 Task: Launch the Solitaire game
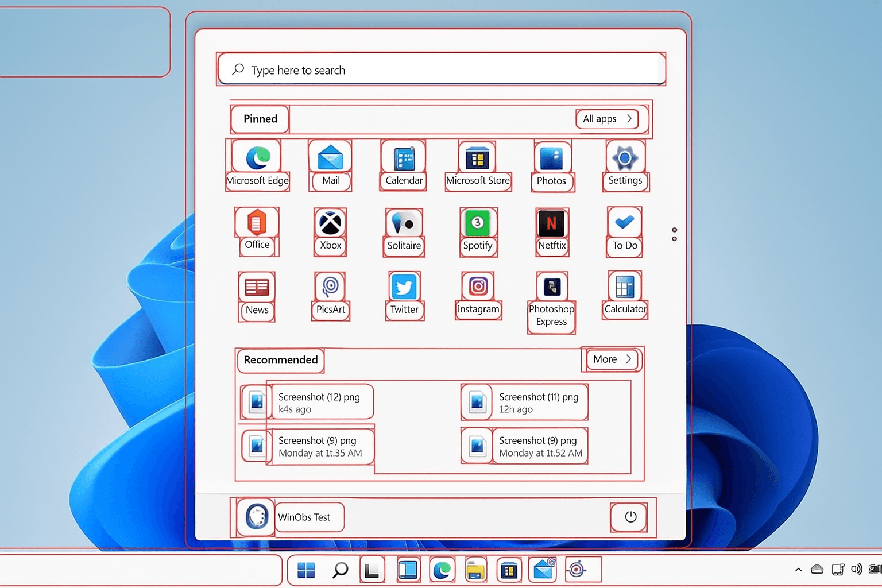click(404, 223)
